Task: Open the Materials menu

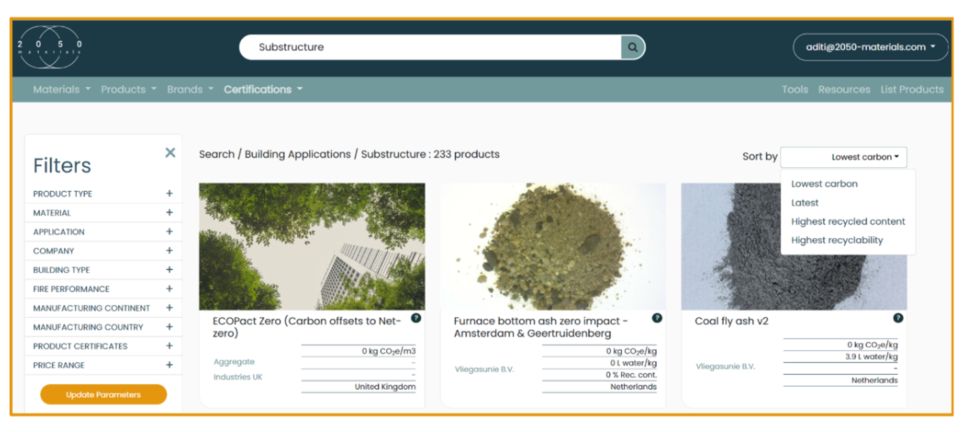Action: (61, 90)
